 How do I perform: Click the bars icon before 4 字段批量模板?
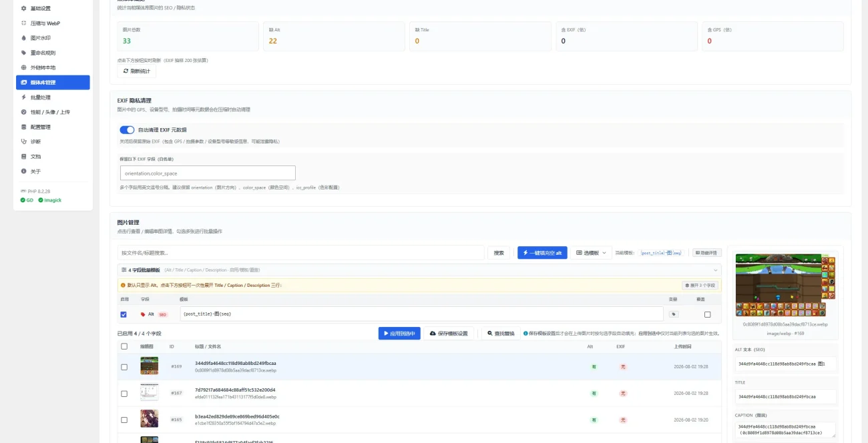pyautogui.click(x=124, y=270)
